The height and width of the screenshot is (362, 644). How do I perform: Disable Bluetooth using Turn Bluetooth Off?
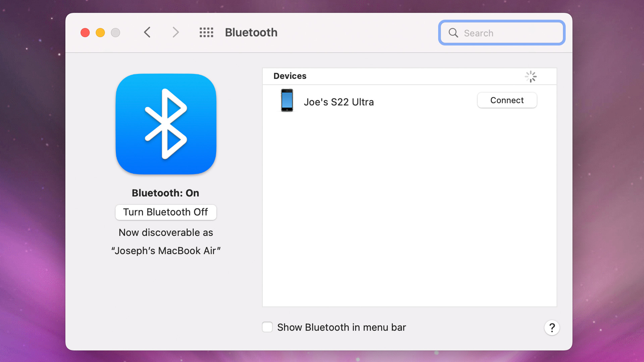(165, 212)
